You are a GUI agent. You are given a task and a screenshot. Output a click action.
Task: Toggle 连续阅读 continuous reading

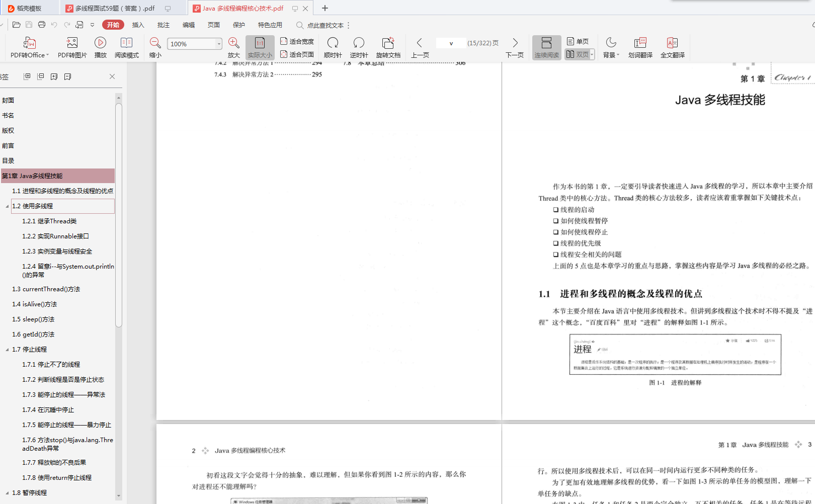tap(546, 48)
